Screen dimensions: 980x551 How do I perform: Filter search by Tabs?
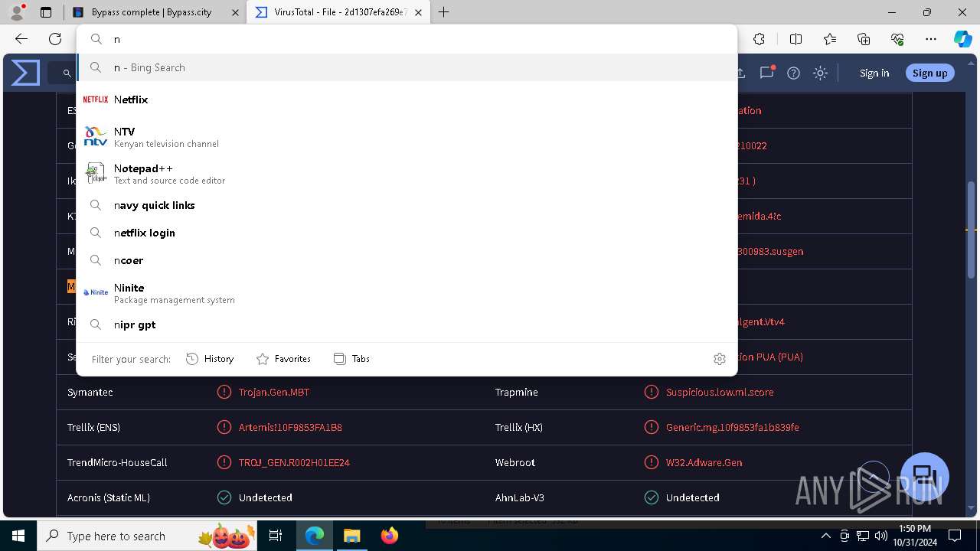coord(351,359)
